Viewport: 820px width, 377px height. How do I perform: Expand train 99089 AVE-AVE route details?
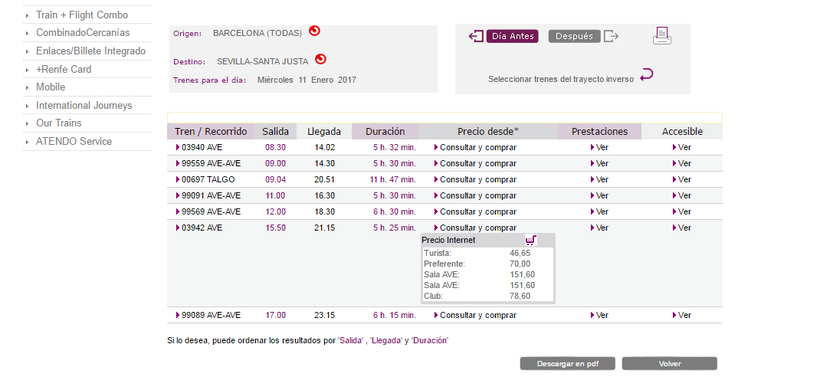208,315
